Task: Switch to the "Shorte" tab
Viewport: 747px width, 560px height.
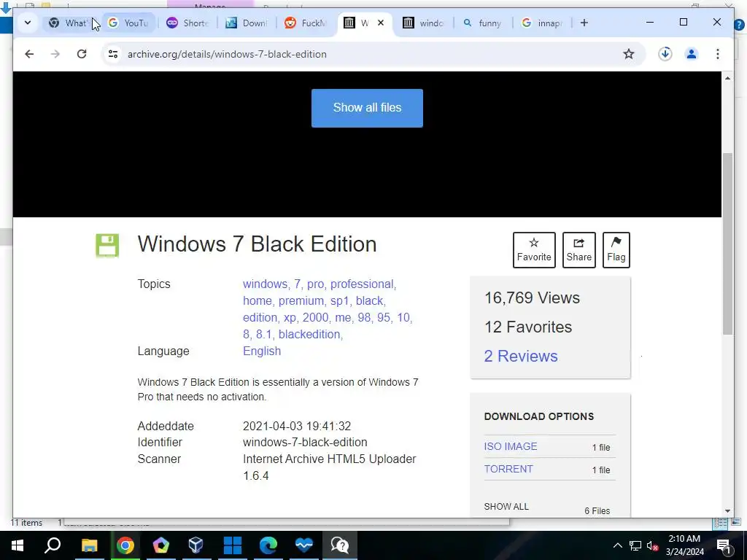Action: tap(187, 23)
